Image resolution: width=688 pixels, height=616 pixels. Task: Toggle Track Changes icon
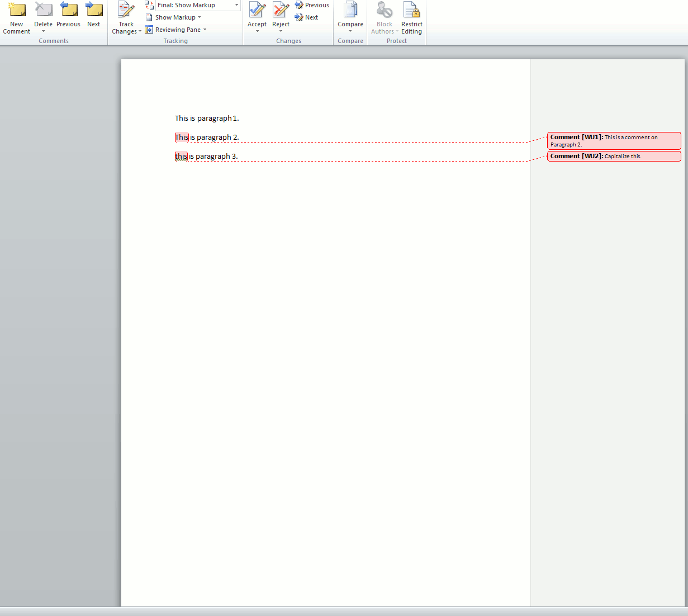pyautogui.click(x=126, y=10)
